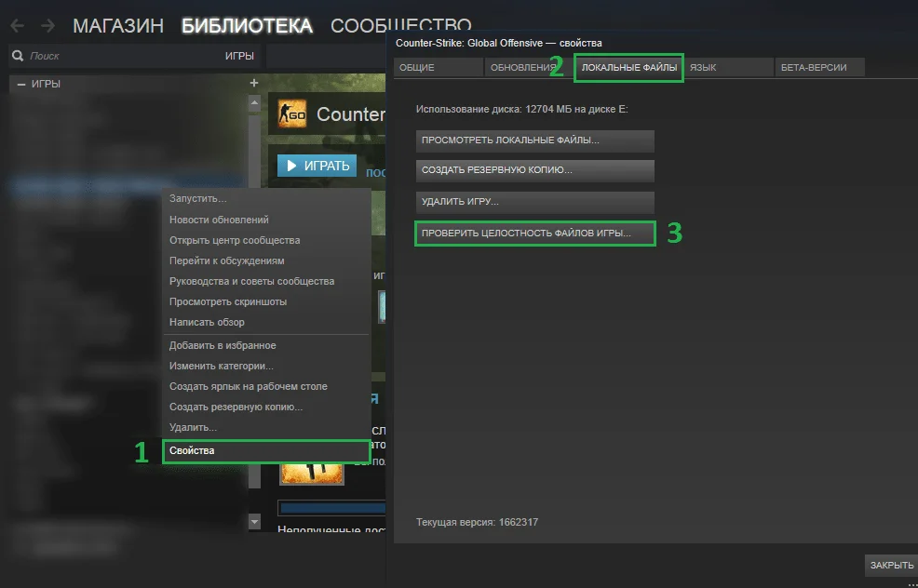Open the МАГАЗИН section
The height and width of the screenshot is (588, 918).
pyautogui.click(x=118, y=26)
